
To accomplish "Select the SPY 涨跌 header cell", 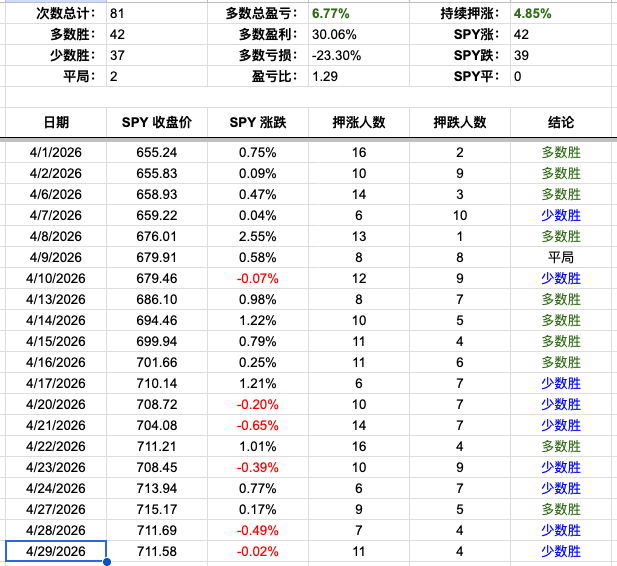I will (258, 122).
